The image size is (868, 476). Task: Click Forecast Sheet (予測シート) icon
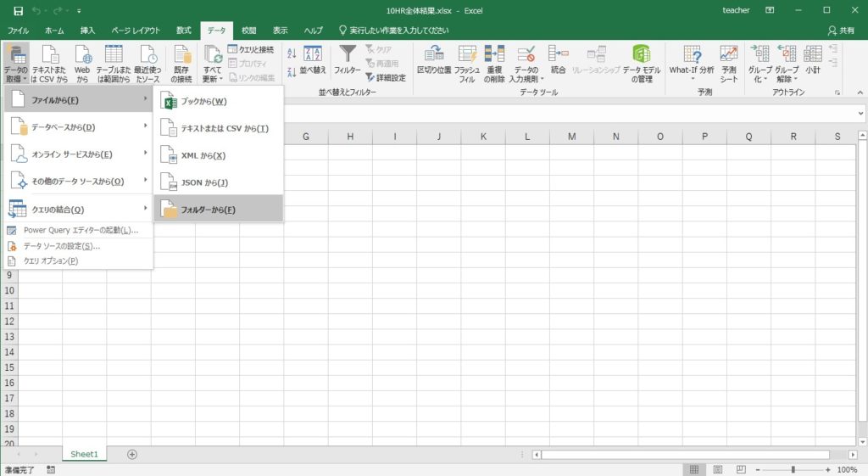728,64
